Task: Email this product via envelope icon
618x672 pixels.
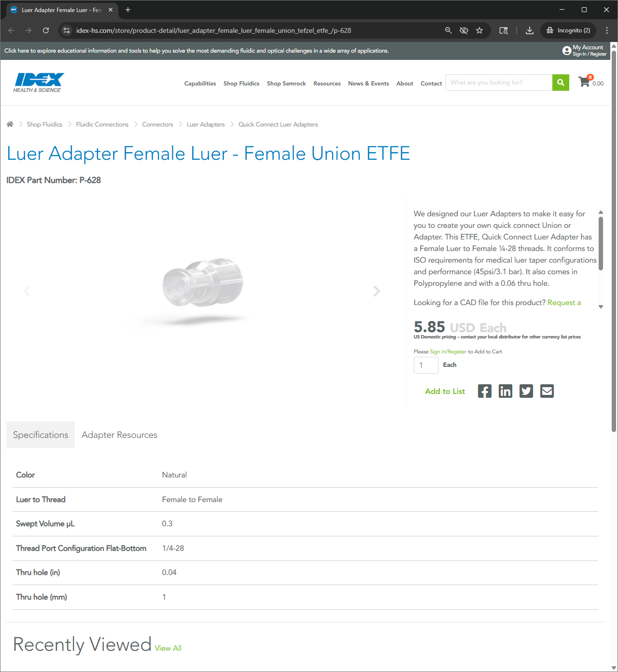Action: click(547, 391)
